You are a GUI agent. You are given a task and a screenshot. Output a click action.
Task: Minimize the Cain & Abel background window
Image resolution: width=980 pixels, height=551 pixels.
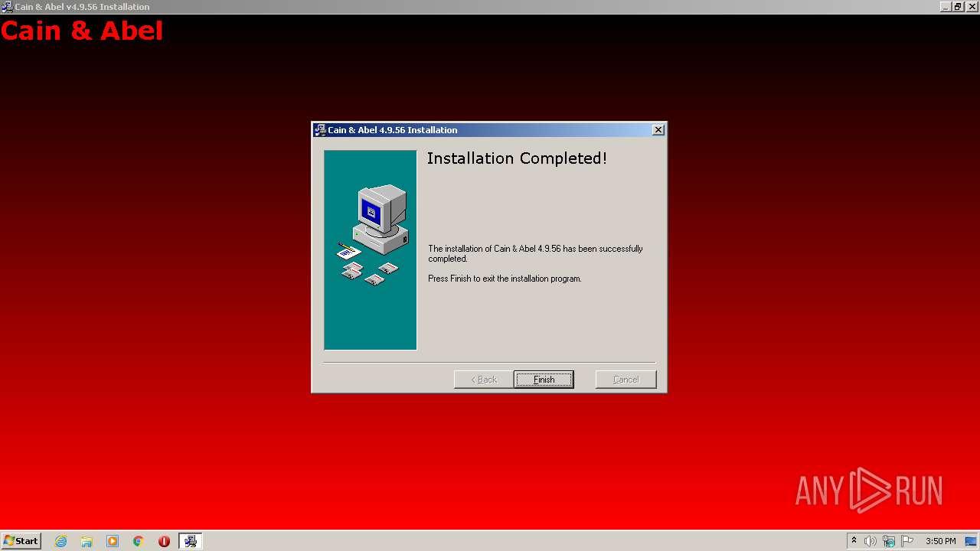946,6
